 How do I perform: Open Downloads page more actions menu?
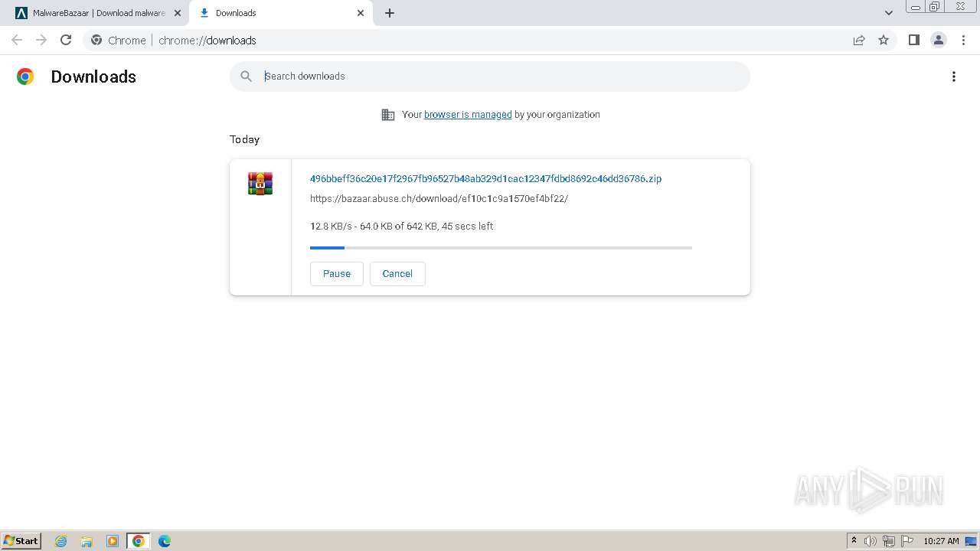click(954, 77)
